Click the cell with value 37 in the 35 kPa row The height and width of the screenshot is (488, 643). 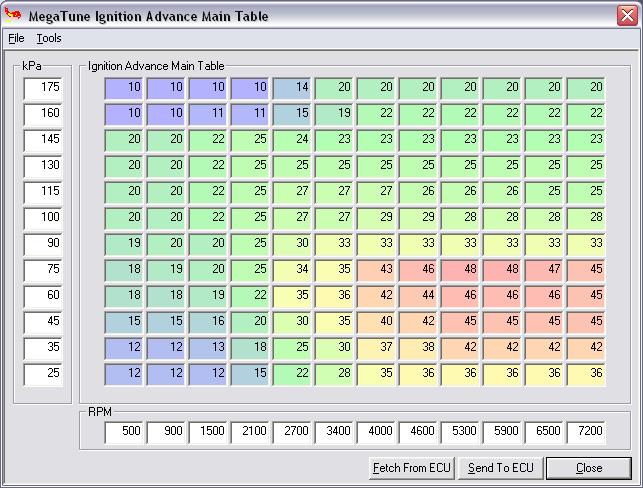[376, 348]
